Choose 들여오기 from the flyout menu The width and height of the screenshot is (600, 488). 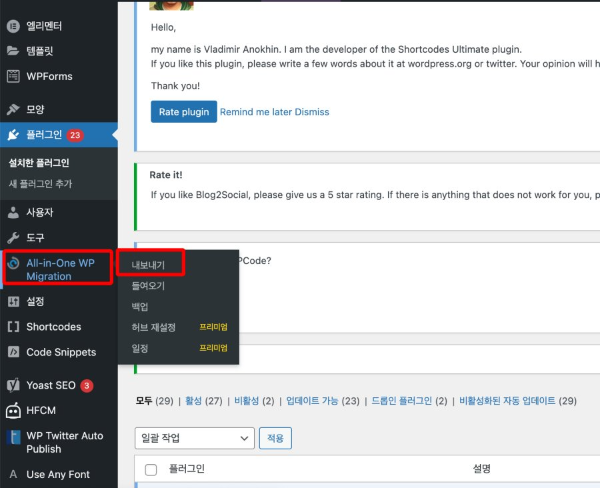(148, 286)
